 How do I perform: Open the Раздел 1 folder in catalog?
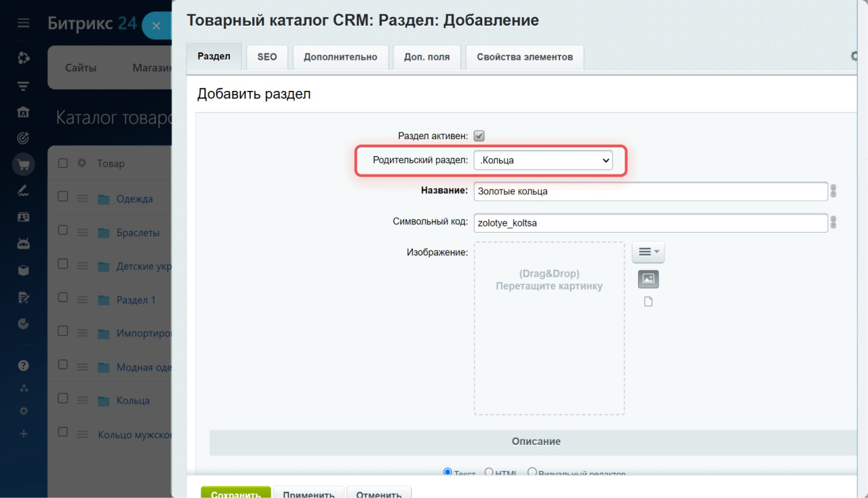tap(136, 300)
